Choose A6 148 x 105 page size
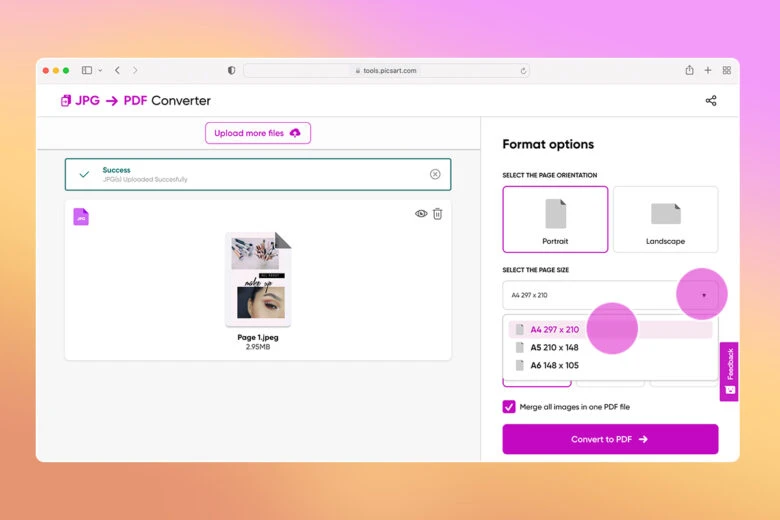This screenshot has width=780, height=520. [553, 366]
